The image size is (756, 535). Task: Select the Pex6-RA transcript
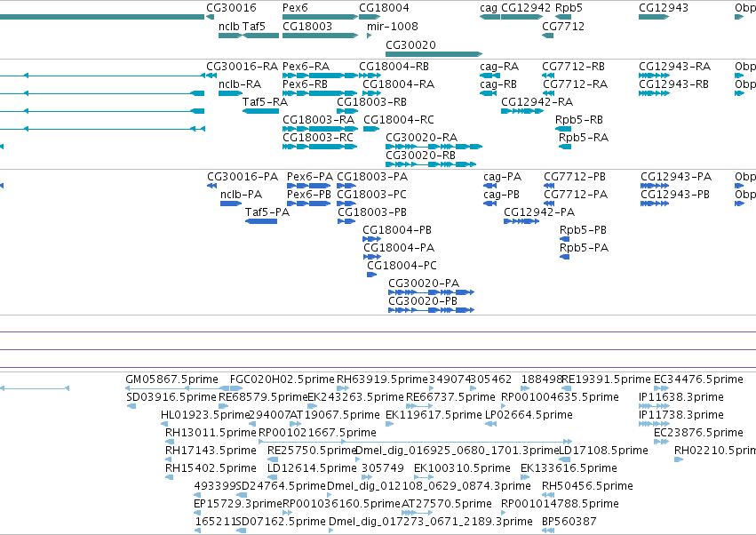[320, 76]
